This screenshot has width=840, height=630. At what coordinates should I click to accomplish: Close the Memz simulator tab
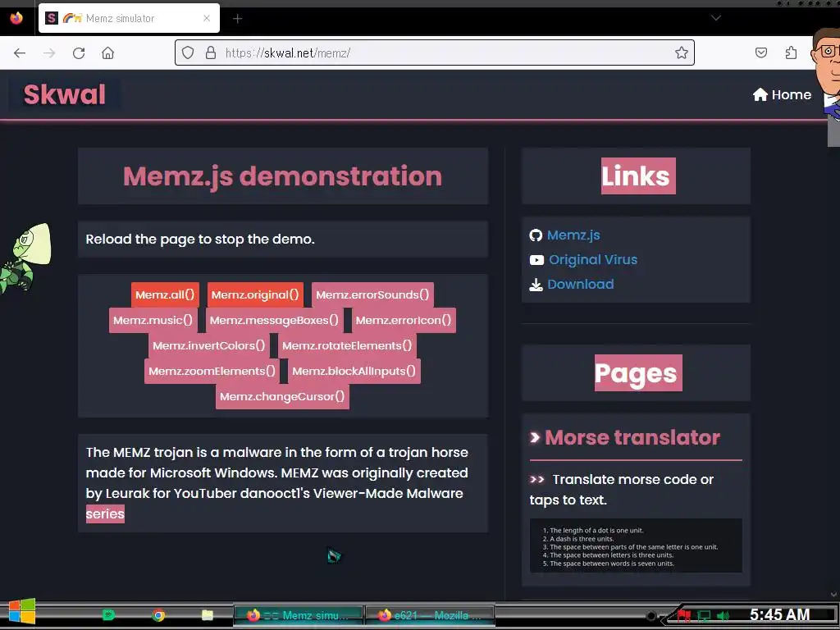pyautogui.click(x=207, y=18)
